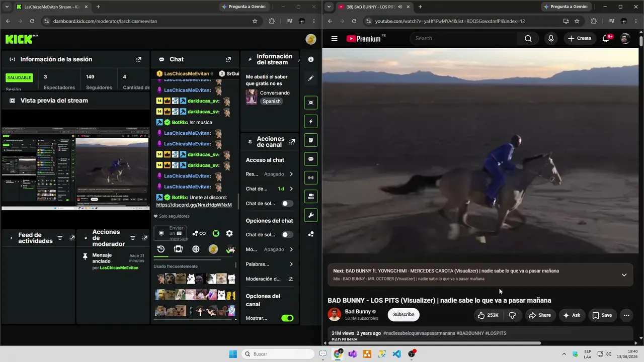Start YouTube voice search with microphone
The height and width of the screenshot is (362, 644).
point(551,38)
